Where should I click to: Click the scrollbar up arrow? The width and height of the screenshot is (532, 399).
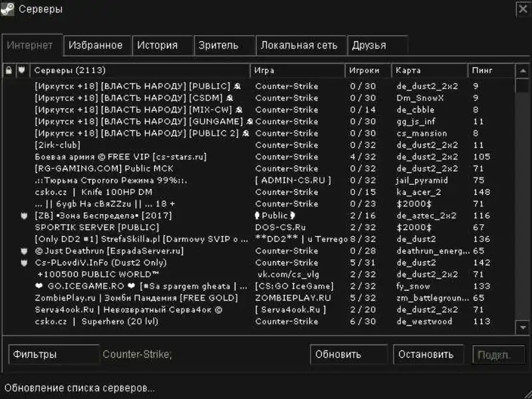click(x=523, y=70)
